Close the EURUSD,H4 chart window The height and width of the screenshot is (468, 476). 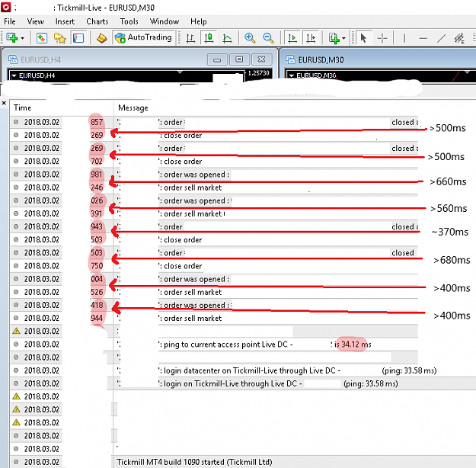[x=261, y=59]
